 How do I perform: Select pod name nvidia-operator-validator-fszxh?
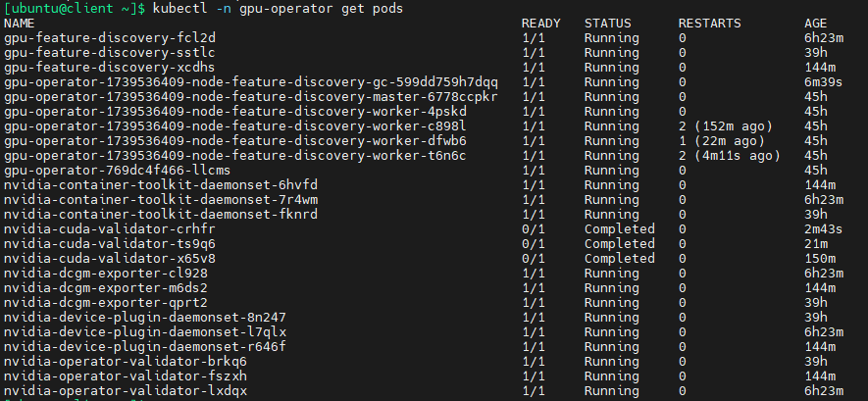point(126,376)
